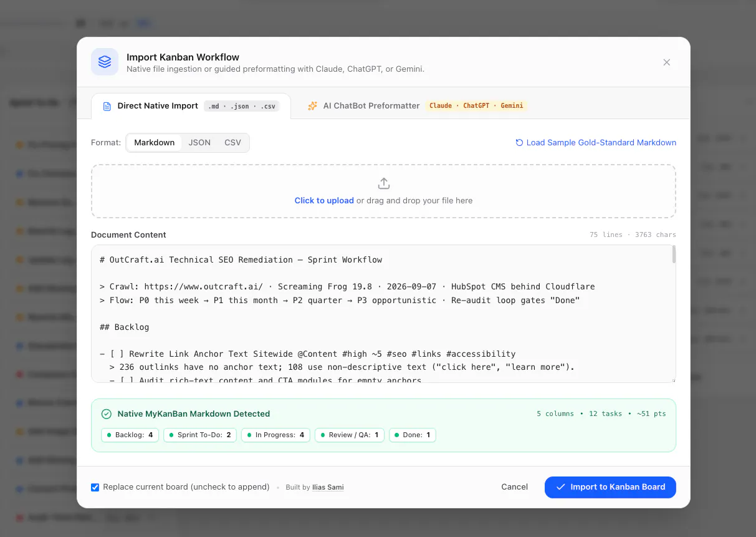Open the Ilias Sami author link

[x=328, y=487]
